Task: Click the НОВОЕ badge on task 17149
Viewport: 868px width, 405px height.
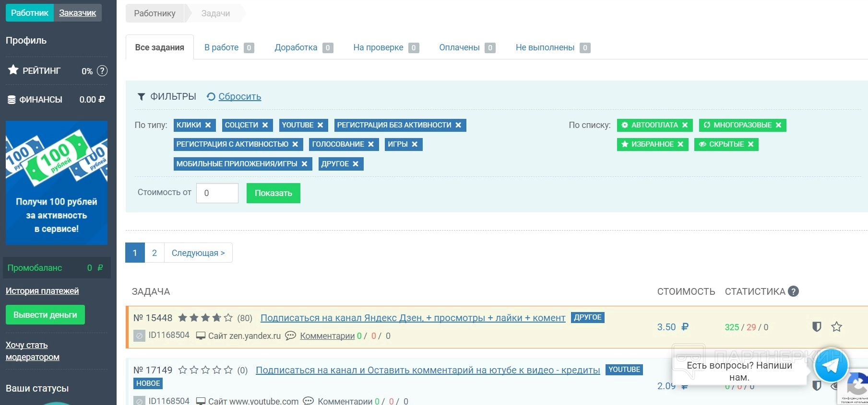Action: [x=148, y=383]
